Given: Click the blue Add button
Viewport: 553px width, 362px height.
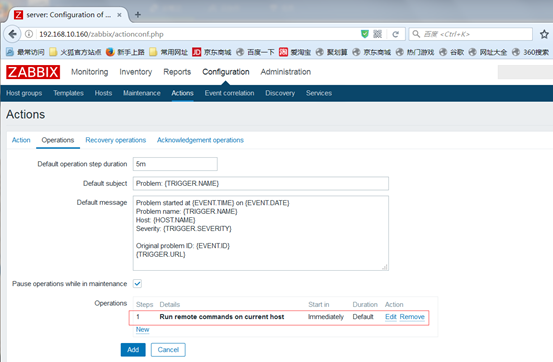Looking at the screenshot, I should (133, 350).
